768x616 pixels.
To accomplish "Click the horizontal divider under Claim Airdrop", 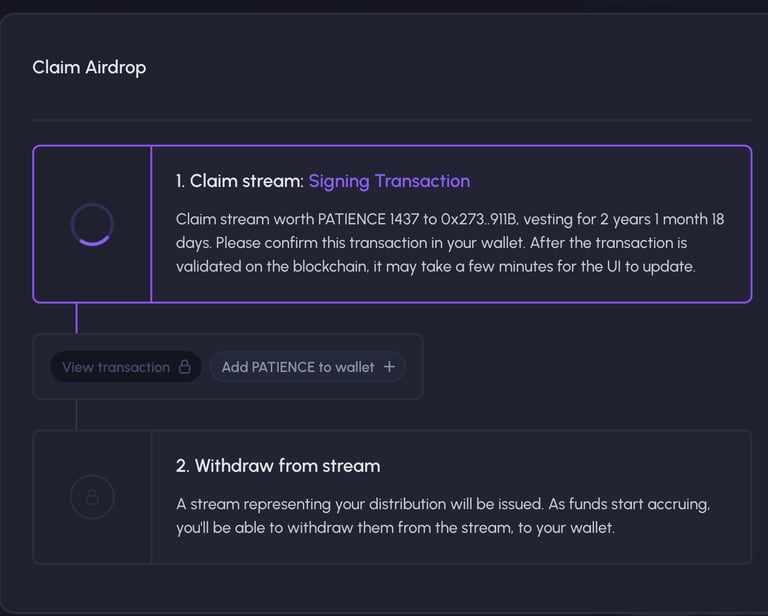I will tap(392, 119).
